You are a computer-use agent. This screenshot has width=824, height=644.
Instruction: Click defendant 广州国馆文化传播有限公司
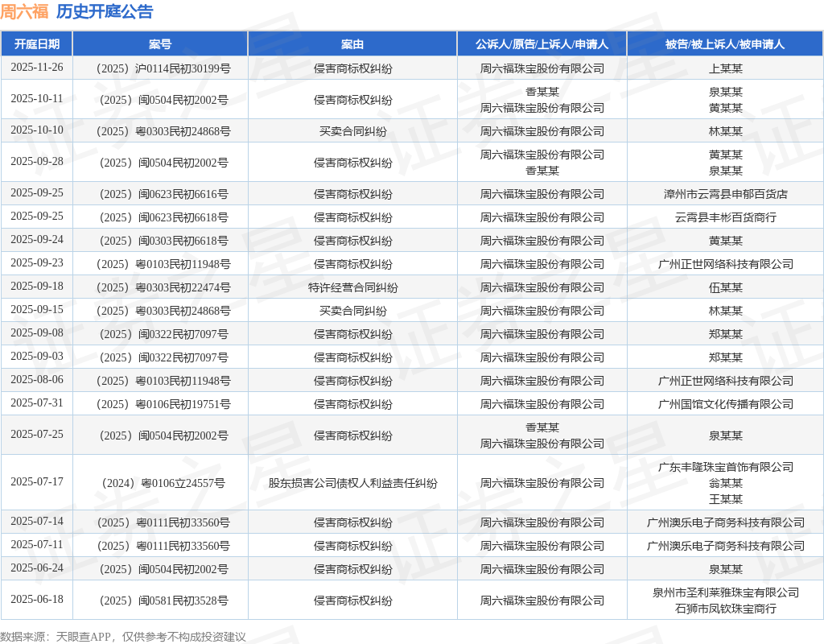click(725, 404)
